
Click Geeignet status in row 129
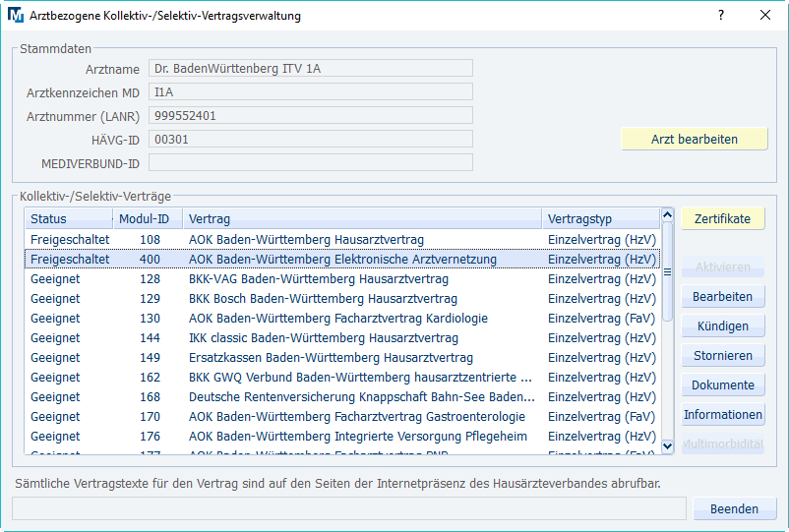tap(55, 299)
